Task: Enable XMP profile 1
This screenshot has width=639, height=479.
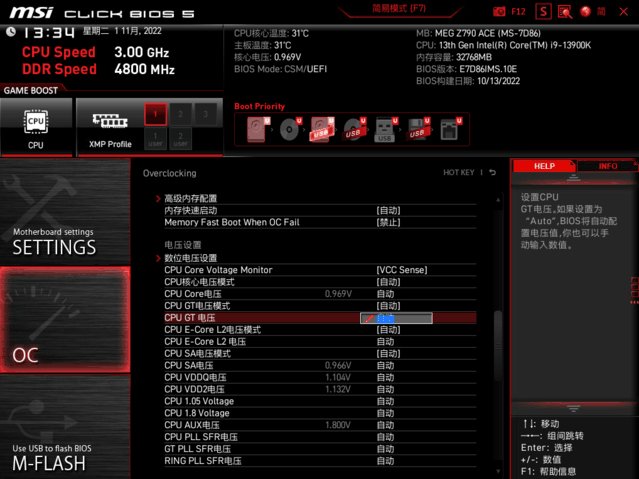Action: 155,114
